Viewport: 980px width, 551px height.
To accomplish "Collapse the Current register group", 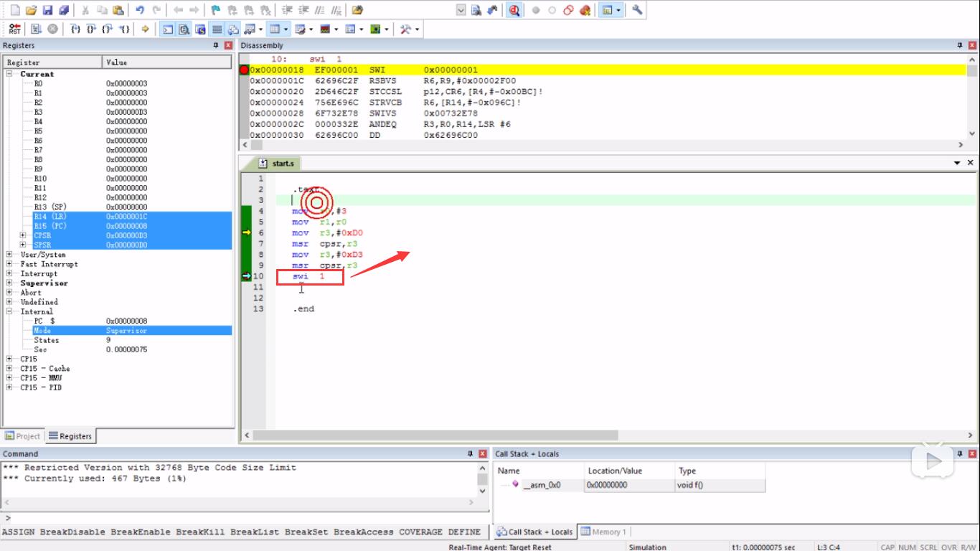I will click(x=9, y=74).
